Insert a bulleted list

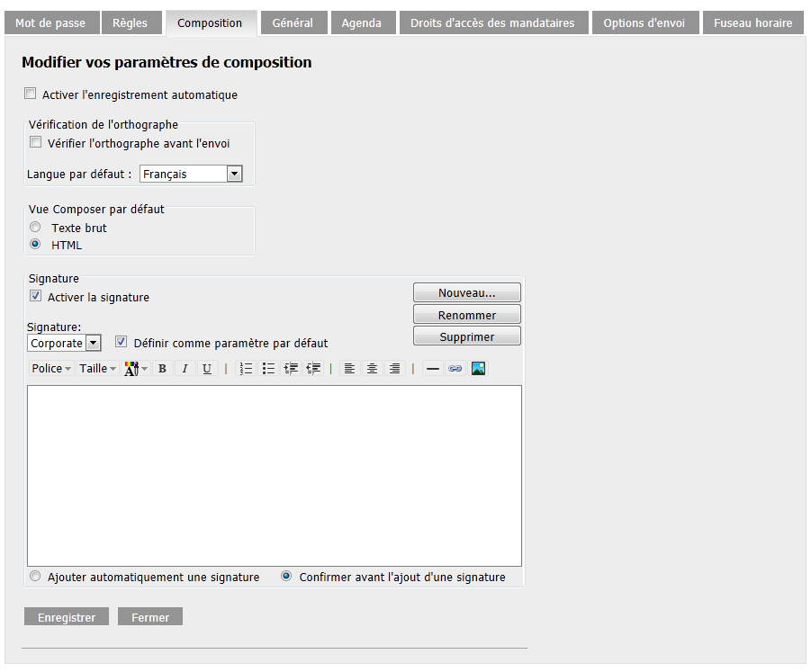click(x=268, y=368)
